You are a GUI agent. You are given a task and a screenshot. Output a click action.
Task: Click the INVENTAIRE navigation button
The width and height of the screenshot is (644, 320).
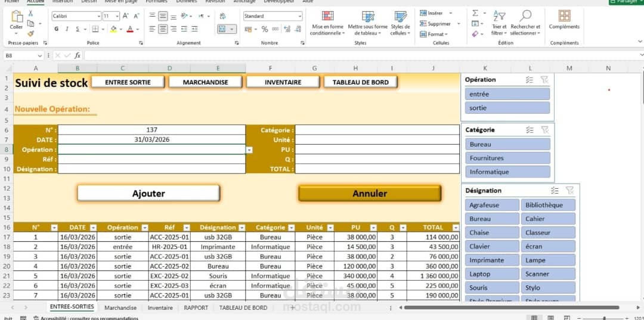283,82
